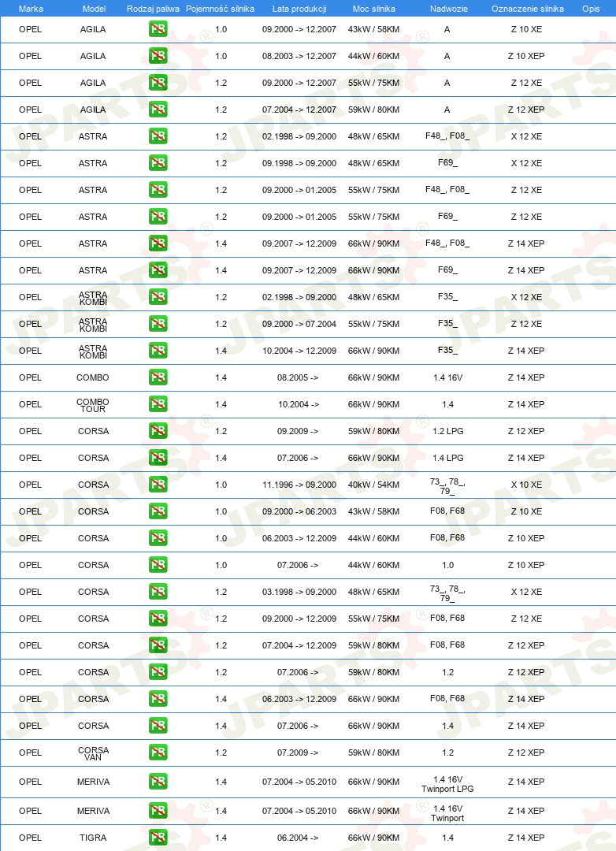Image resolution: width=616 pixels, height=851 pixels.
Task: Select the date cell 09.2009 ->
Action: pyautogui.click(x=298, y=431)
